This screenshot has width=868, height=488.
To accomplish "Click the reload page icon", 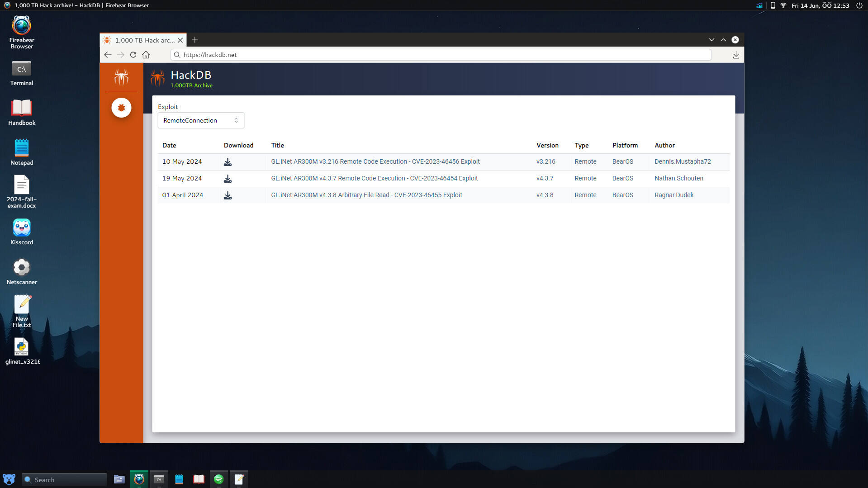I will 133,55.
